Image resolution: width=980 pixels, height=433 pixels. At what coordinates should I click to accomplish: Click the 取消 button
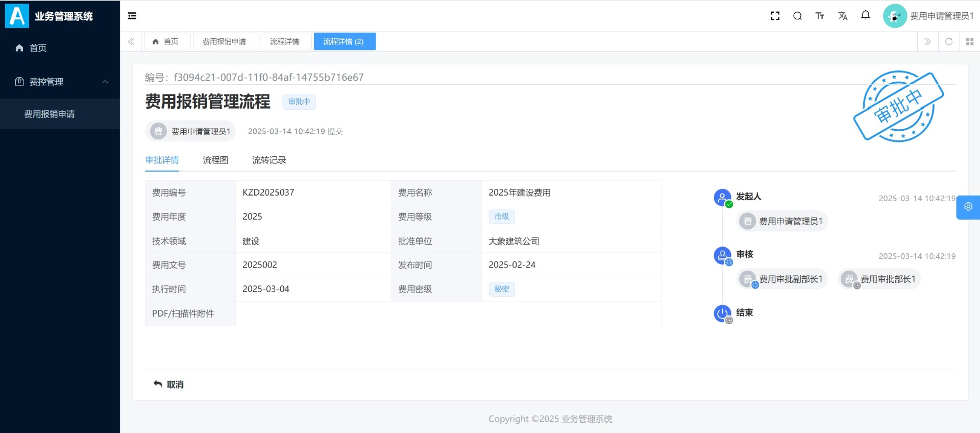click(169, 384)
